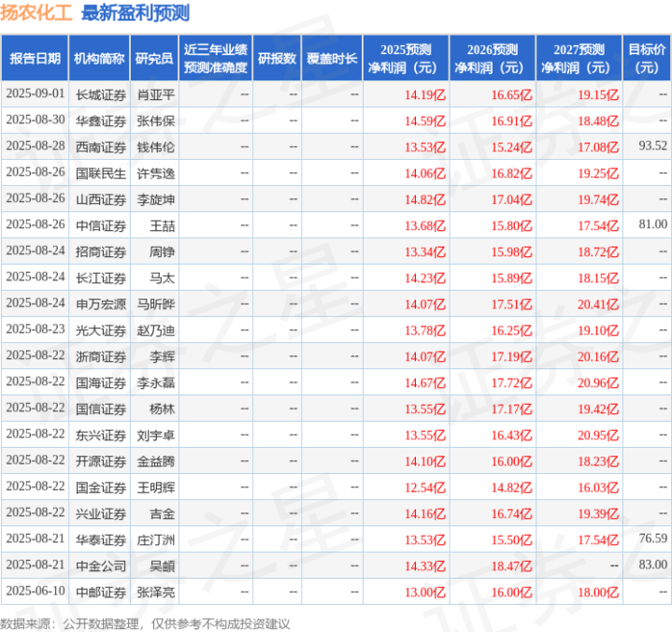Click 2025 forecast value 12.54亿
Screen dimensions: 672x632
[x=425, y=487]
